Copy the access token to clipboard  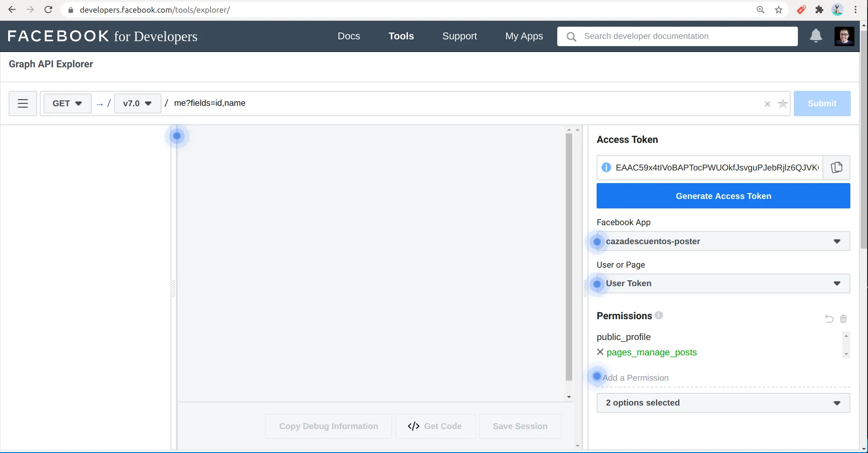(836, 168)
